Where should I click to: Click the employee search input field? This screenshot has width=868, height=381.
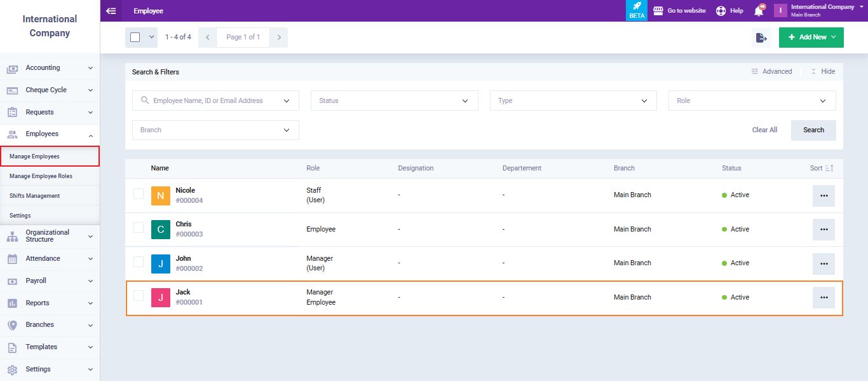pyautogui.click(x=215, y=100)
